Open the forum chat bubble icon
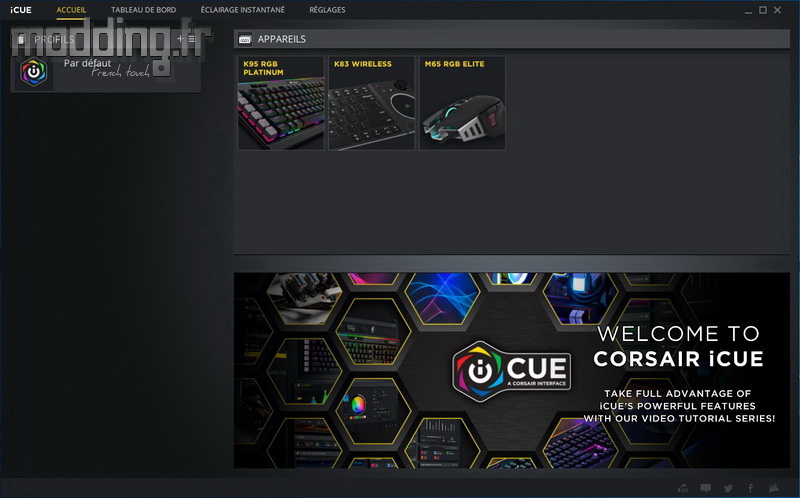This screenshot has width=800, height=498. click(706, 488)
